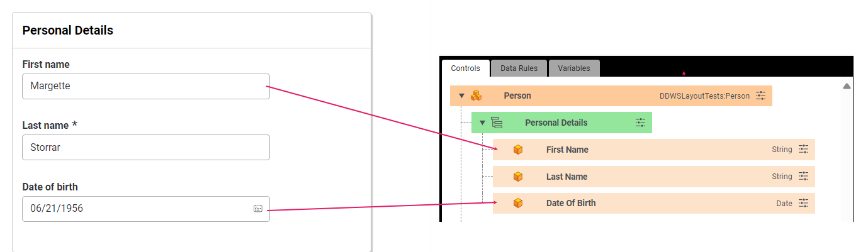This screenshot has width=868, height=252.
Task: Click the scrollbar up arrow in tree panel
Action: 847,86
